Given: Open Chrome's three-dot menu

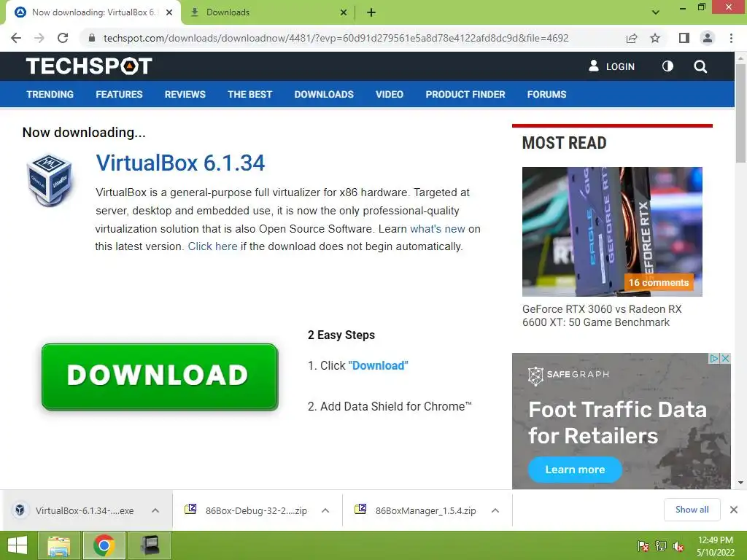Looking at the screenshot, I should 731,38.
